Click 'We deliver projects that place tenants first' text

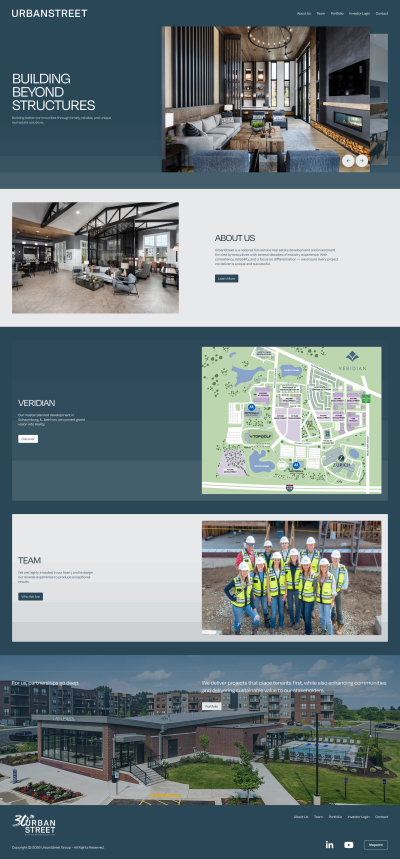point(294,687)
